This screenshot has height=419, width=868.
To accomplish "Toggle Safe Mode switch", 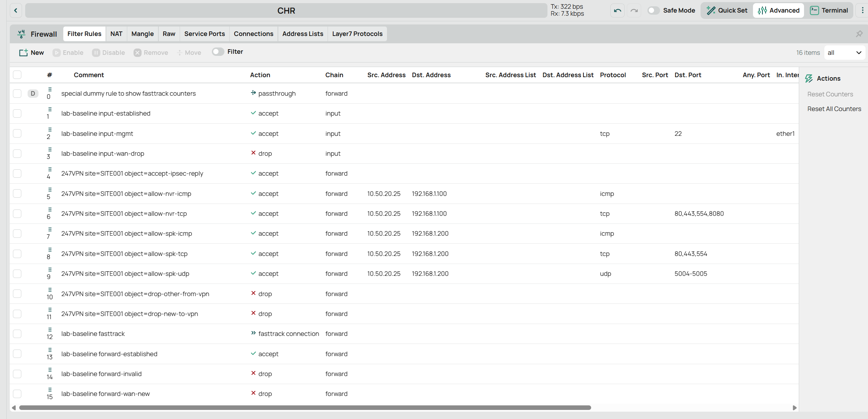I will 653,10.
